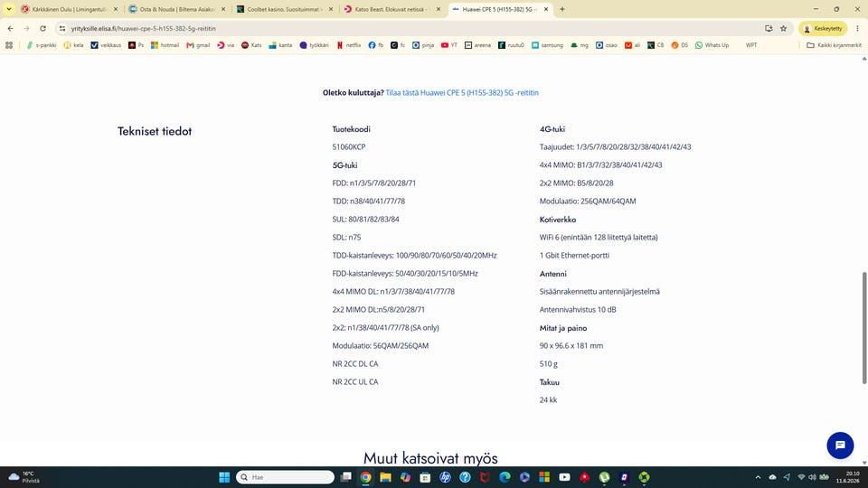Viewport: 868px width, 488px height.
Task: Select the text Antennivahvistus 10 dB
Action: point(578,310)
